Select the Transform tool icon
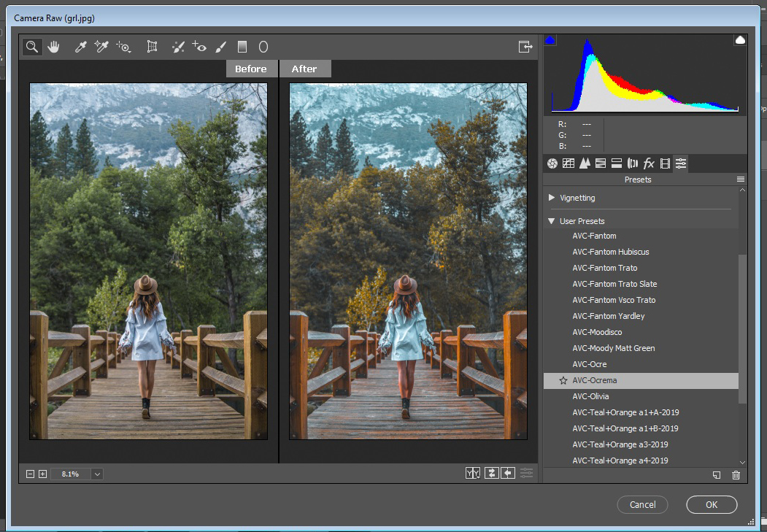Image resolution: width=767 pixels, height=532 pixels. pos(152,47)
